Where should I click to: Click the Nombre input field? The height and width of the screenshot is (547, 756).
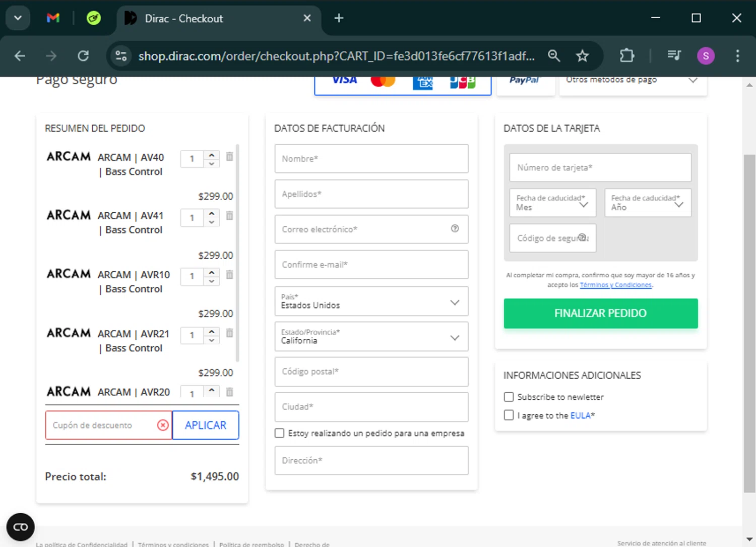point(371,158)
